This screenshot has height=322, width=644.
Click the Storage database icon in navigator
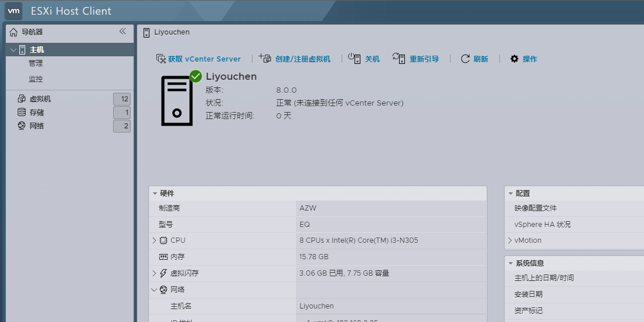point(21,112)
